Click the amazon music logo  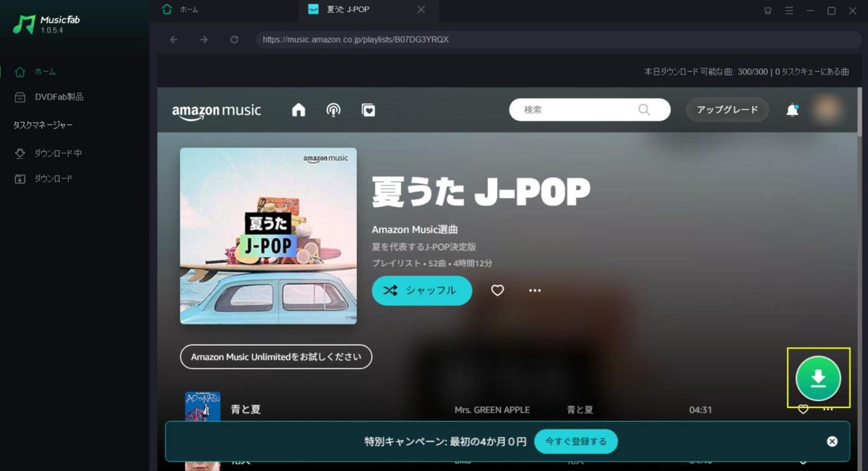[x=217, y=111]
